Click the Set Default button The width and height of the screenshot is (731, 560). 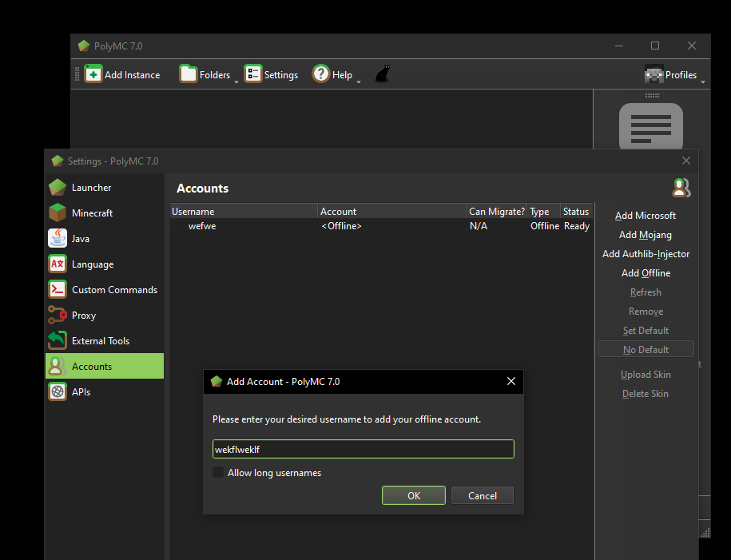[x=646, y=330]
